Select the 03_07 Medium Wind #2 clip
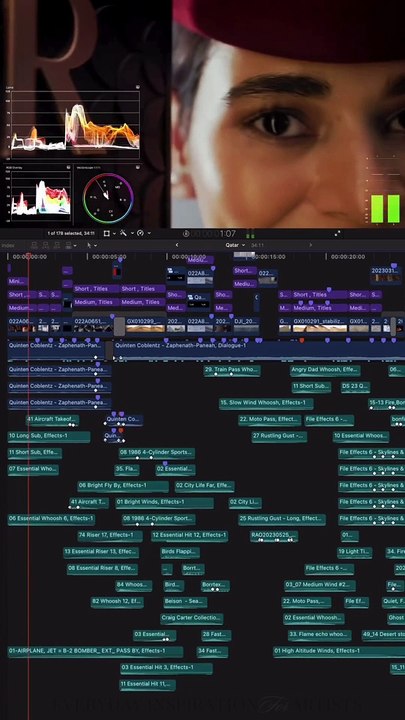 pyautogui.click(x=320, y=585)
